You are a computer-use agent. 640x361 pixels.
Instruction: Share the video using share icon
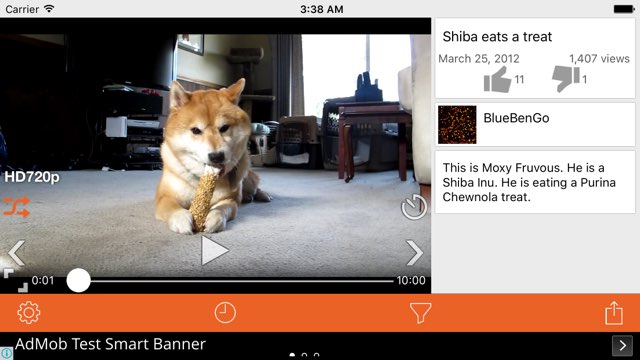[x=614, y=313]
